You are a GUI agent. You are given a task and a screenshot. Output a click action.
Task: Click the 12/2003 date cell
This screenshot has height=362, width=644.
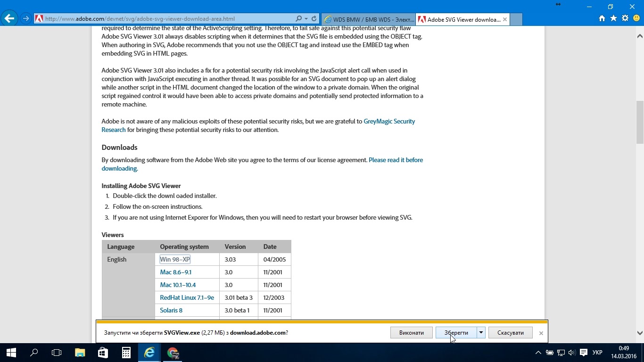click(274, 297)
